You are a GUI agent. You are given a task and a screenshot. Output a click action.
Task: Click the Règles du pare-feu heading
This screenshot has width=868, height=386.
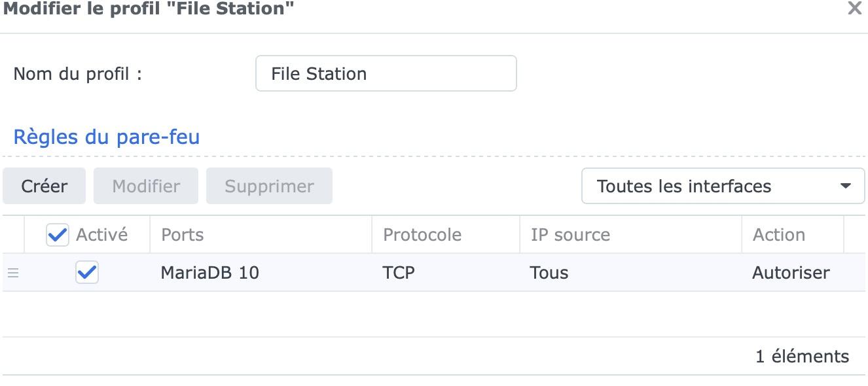107,137
